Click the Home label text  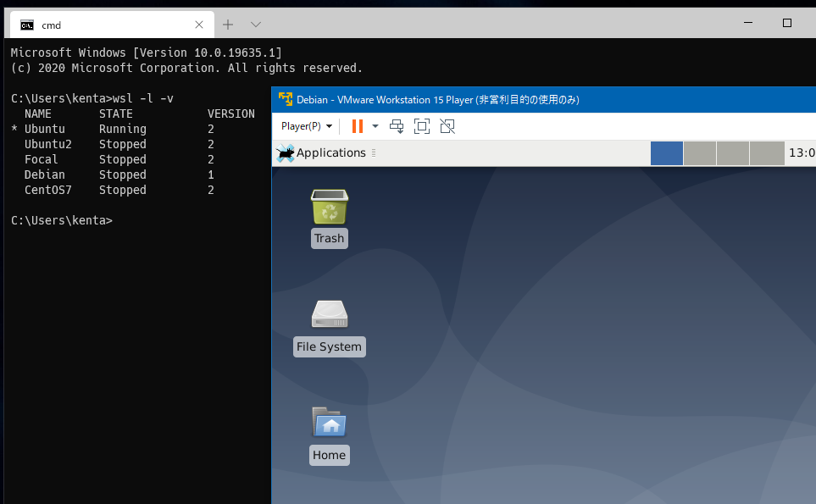[329, 455]
